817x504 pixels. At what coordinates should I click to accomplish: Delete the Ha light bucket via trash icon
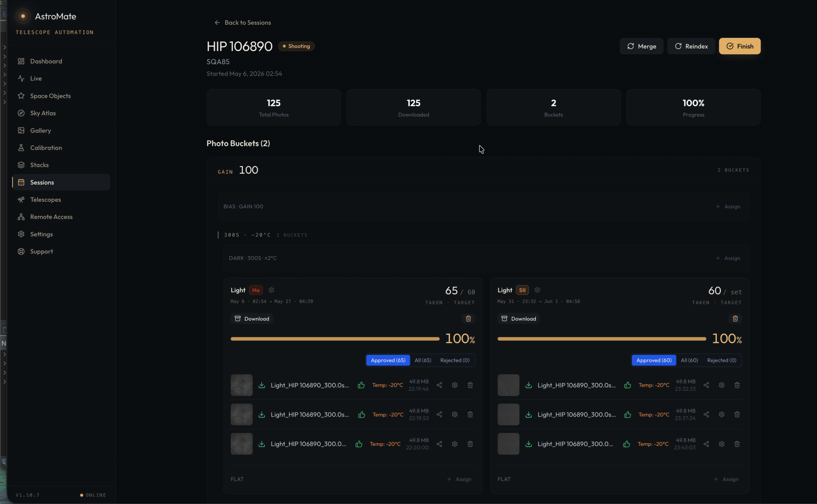468,319
